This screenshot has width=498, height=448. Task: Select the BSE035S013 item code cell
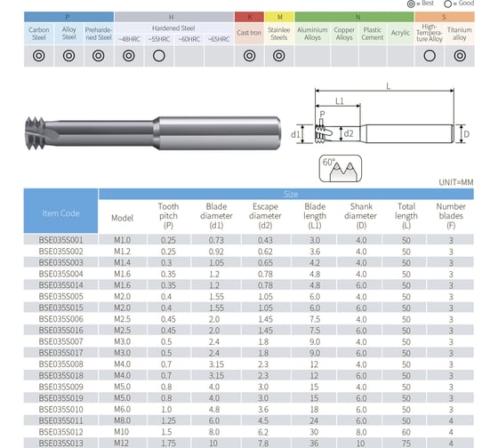pyautogui.click(x=60, y=443)
